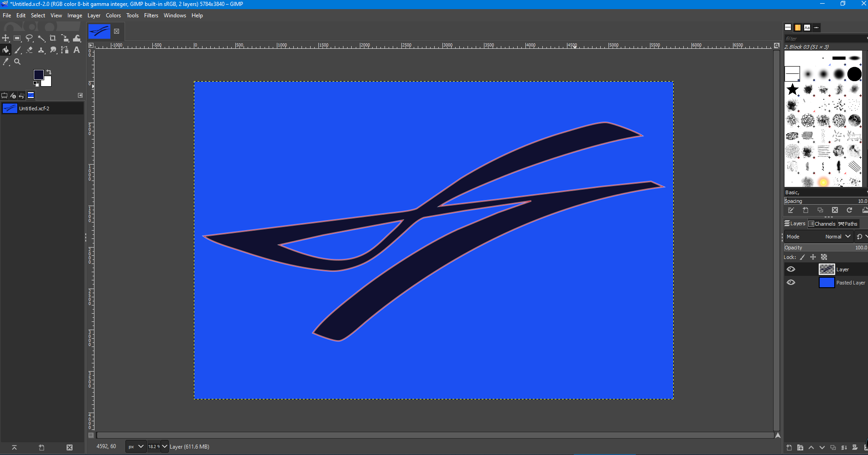Open the Windows menu

pos(175,16)
